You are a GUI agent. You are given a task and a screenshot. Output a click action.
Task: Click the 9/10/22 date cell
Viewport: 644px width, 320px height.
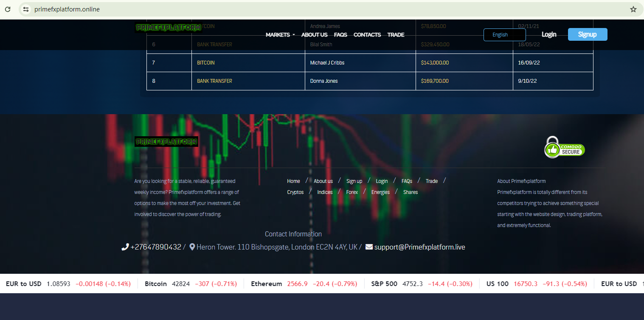coord(553,81)
